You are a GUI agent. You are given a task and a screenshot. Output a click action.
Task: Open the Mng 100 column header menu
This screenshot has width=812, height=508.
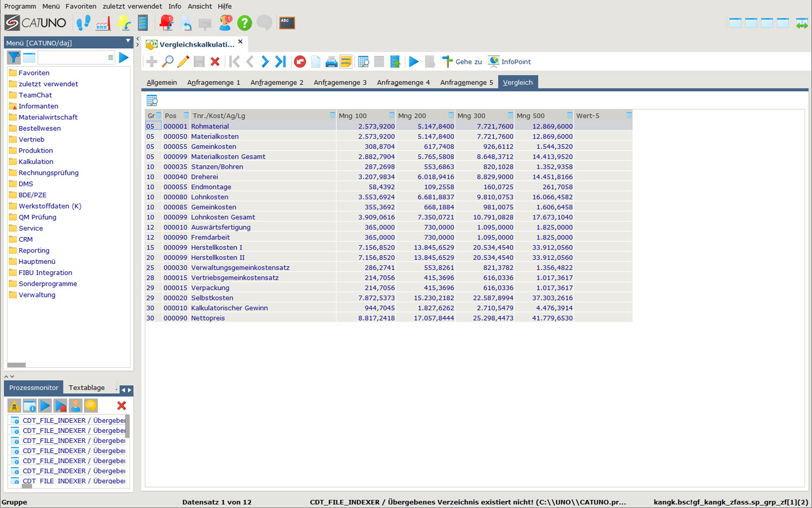(x=391, y=115)
